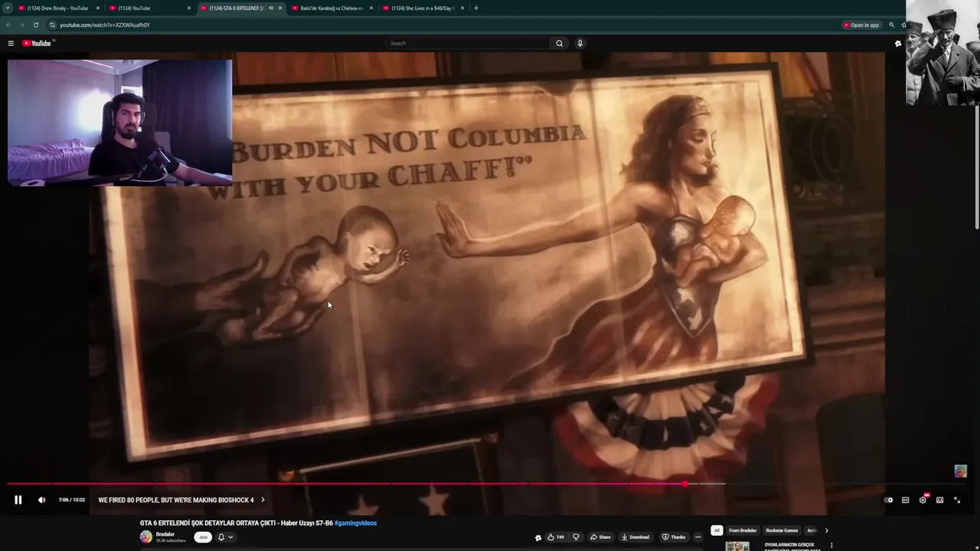Open the tab search dropdown arrow
Image resolution: width=980 pixels, height=551 pixels.
pyautogui.click(x=8, y=8)
